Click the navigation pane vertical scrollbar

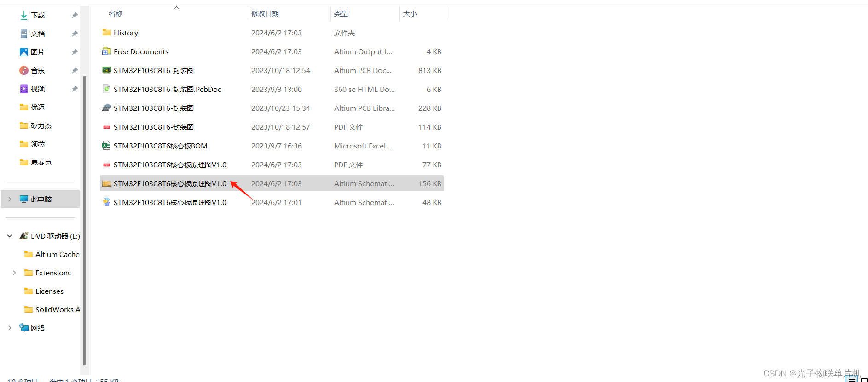[x=85, y=221]
